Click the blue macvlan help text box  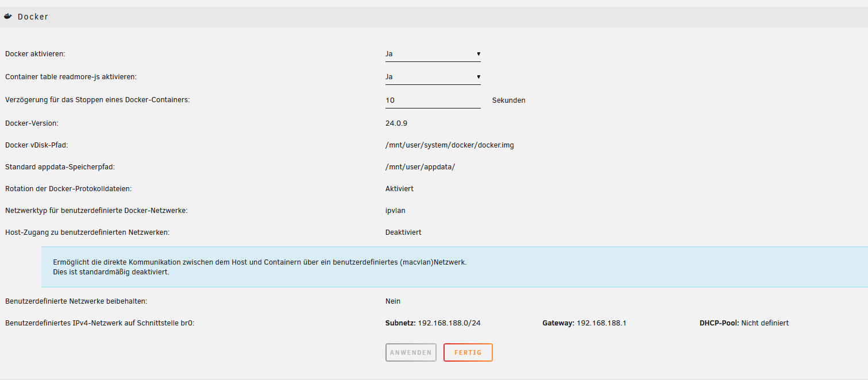454,267
